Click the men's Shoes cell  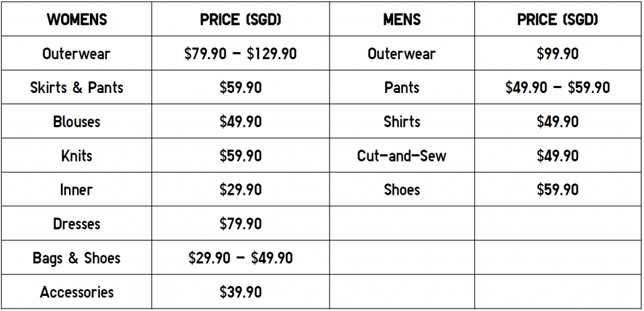pyautogui.click(x=402, y=190)
